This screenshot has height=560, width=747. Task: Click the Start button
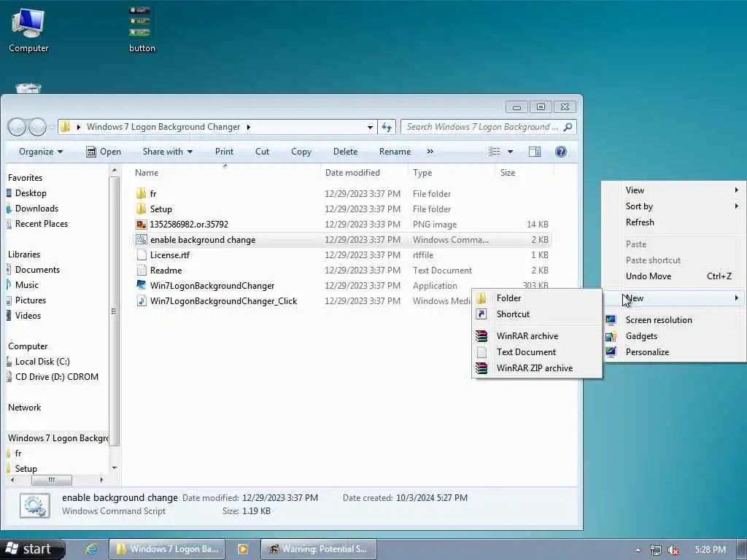pyautogui.click(x=31, y=549)
